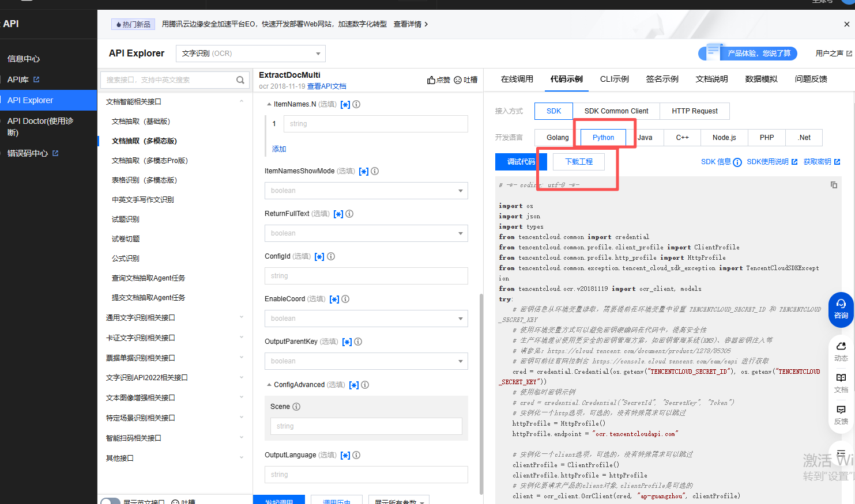Click the external-link icon beside 错误码中心
855x504 pixels.
55,153
